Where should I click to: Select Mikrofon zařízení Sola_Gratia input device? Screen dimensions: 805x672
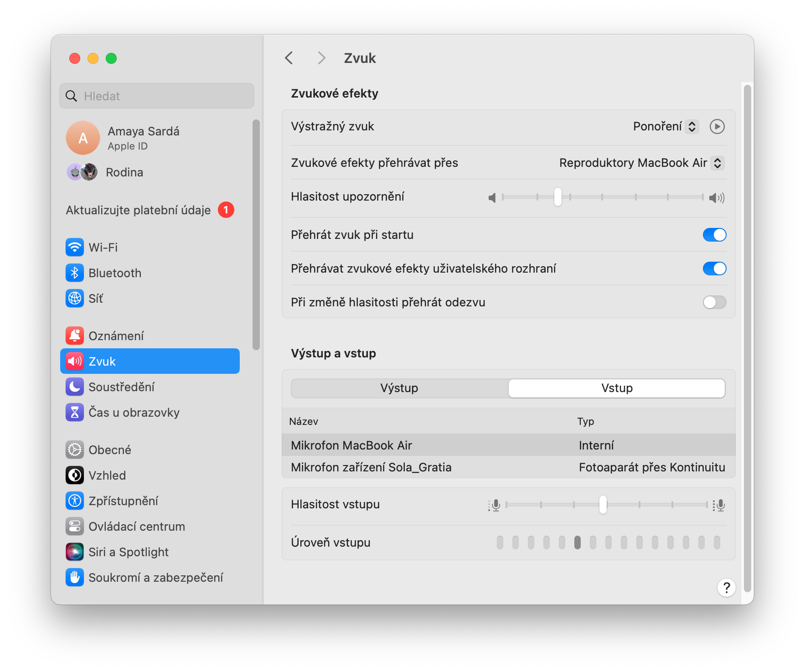509,467
